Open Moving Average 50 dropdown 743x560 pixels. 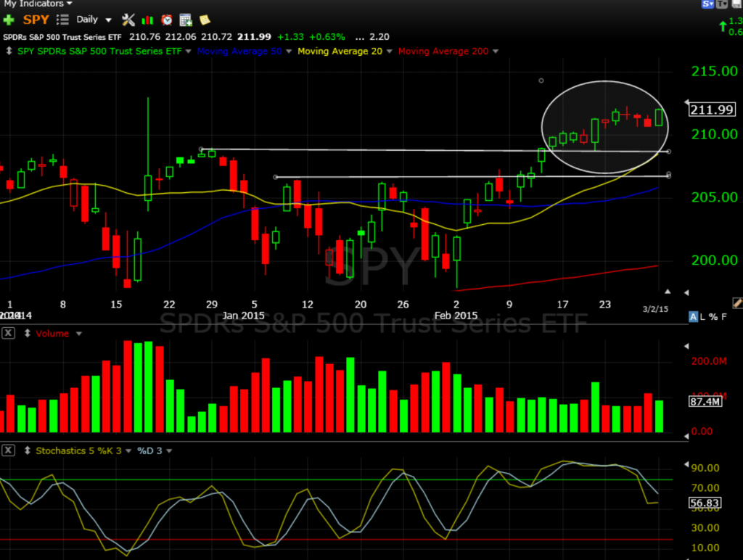289,52
